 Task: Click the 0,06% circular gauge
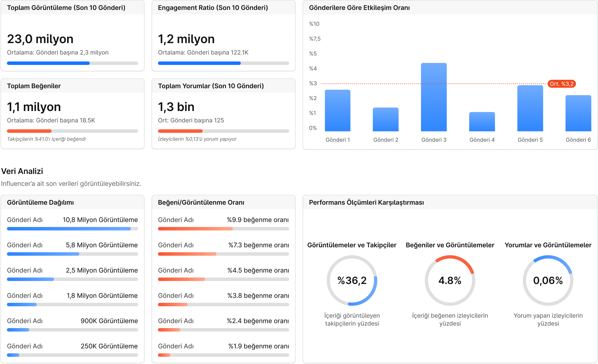(548, 280)
